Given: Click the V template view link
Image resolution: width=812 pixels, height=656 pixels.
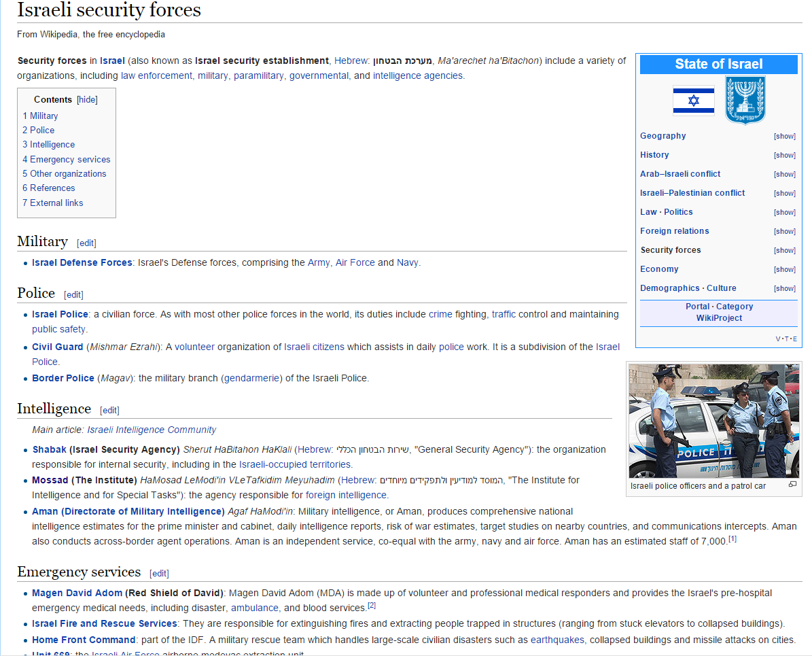Looking at the screenshot, I should click(777, 339).
